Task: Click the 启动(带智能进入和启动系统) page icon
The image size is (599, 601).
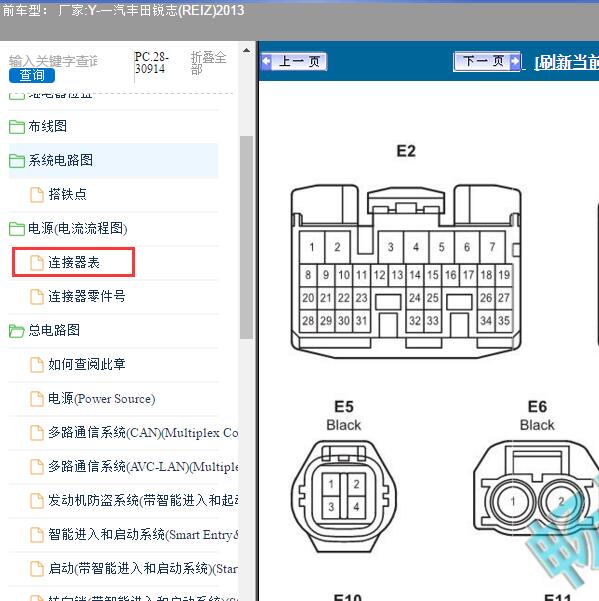Action: click(x=37, y=569)
